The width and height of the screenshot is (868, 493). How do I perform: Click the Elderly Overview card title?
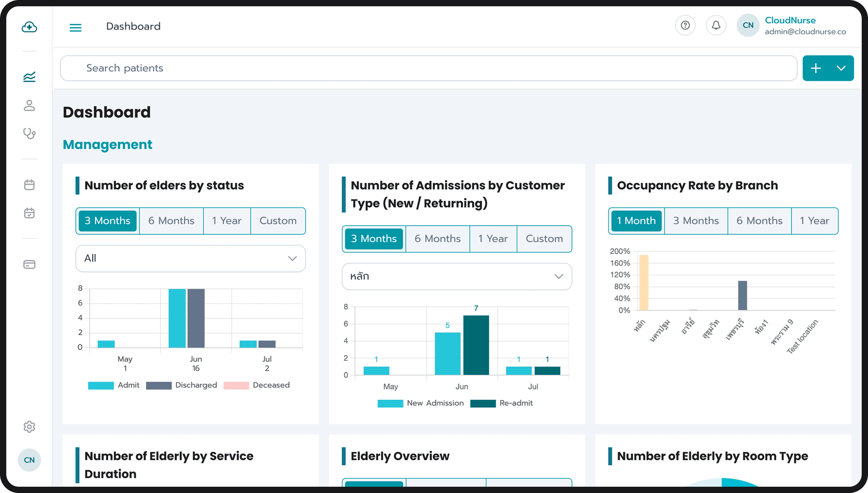coord(400,456)
